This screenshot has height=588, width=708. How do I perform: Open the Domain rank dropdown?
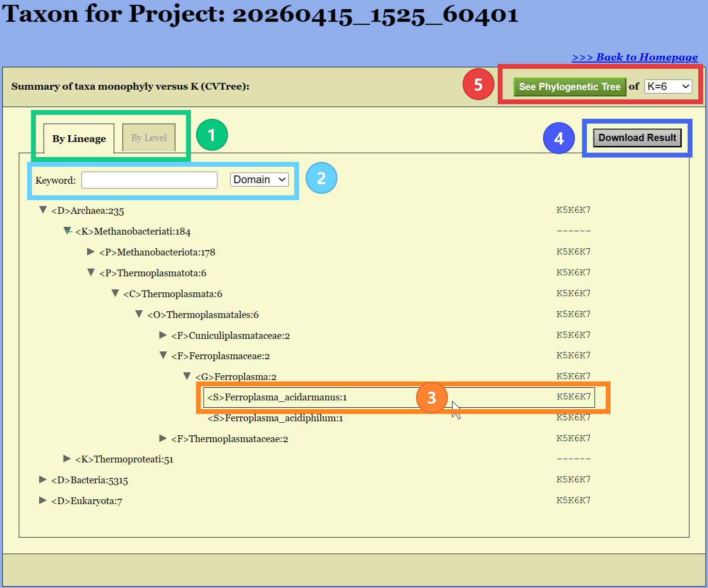259,180
